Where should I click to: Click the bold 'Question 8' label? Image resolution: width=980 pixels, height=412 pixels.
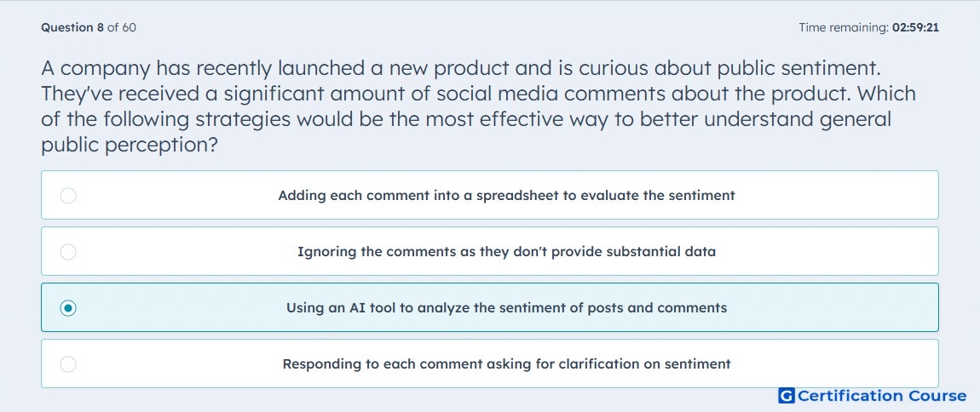click(x=72, y=27)
